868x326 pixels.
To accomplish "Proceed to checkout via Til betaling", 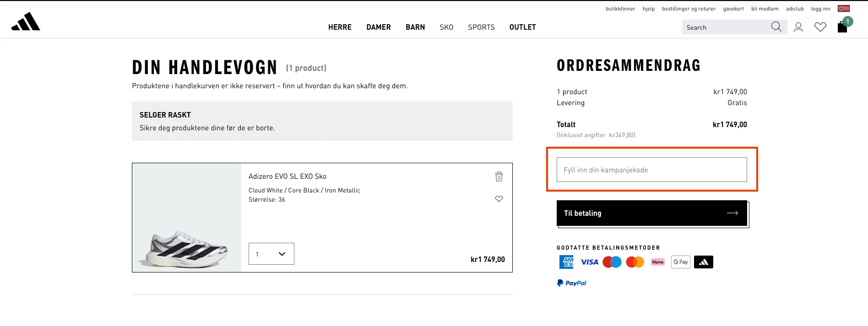I will [651, 213].
